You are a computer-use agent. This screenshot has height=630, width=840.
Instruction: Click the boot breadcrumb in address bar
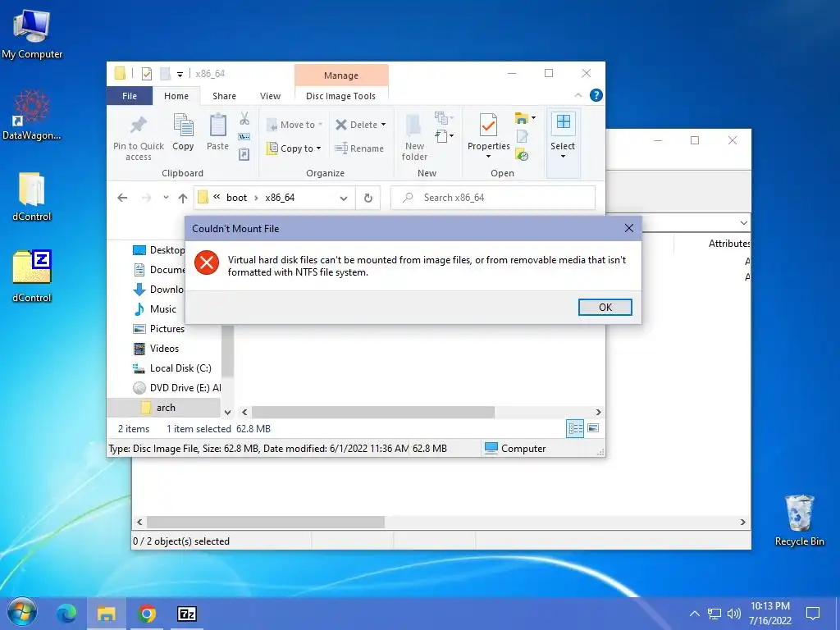click(236, 198)
